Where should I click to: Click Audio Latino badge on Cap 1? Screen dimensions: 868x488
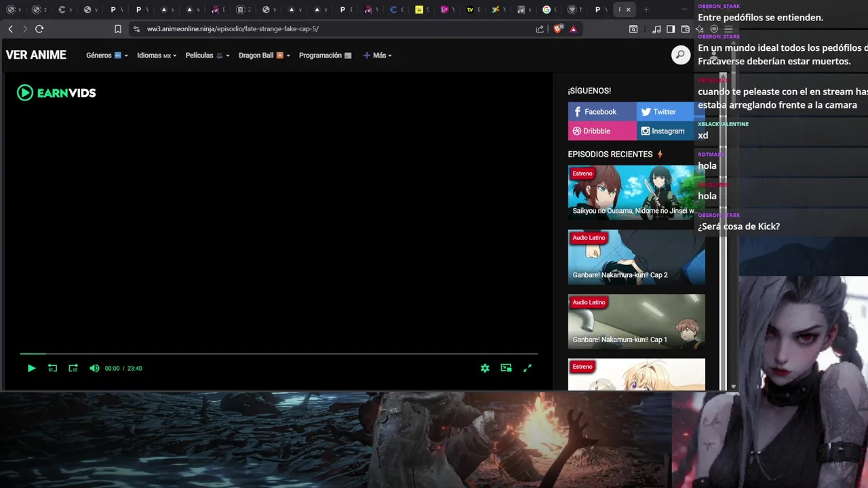pyautogui.click(x=589, y=302)
